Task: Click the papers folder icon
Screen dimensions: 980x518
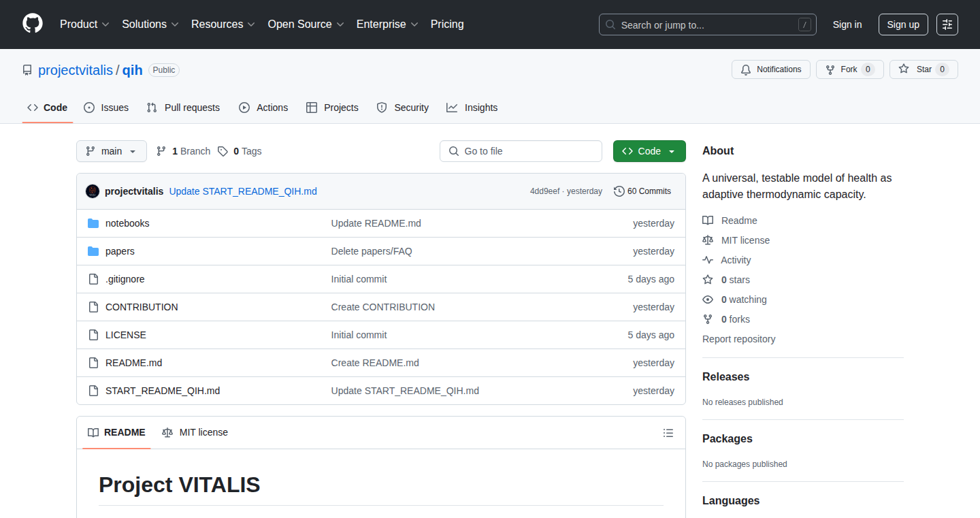Action: [x=93, y=251]
